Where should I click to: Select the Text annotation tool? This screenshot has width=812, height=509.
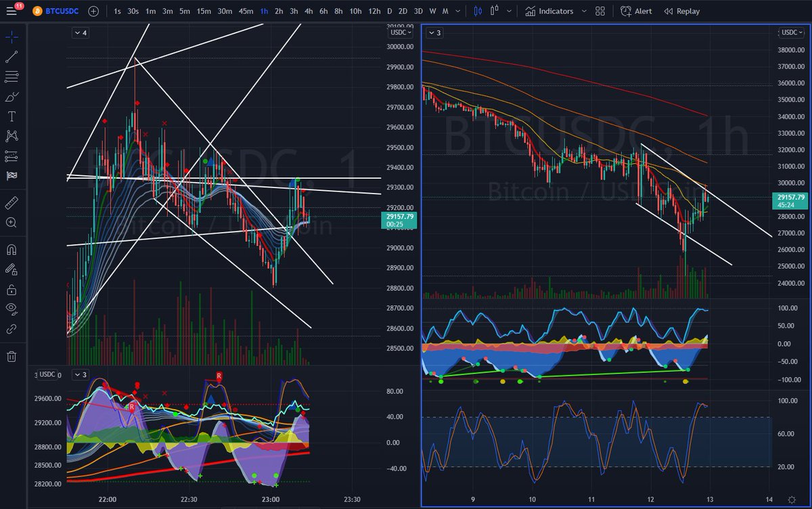(x=12, y=116)
